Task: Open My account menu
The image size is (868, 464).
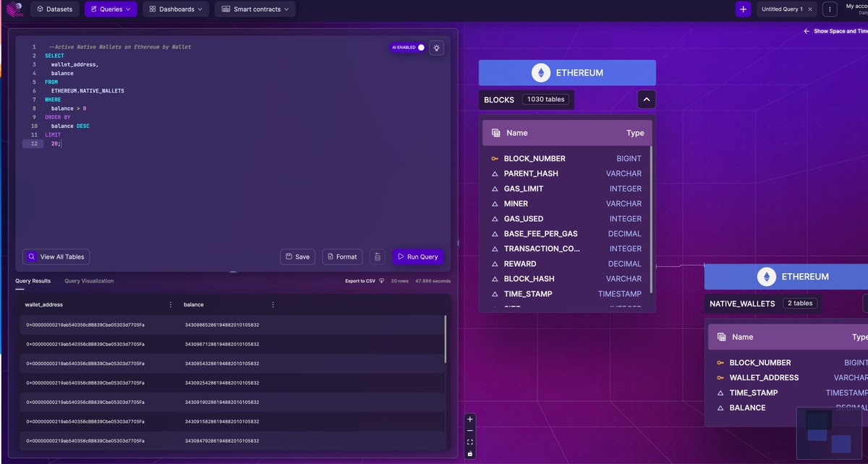Action: coord(856,9)
